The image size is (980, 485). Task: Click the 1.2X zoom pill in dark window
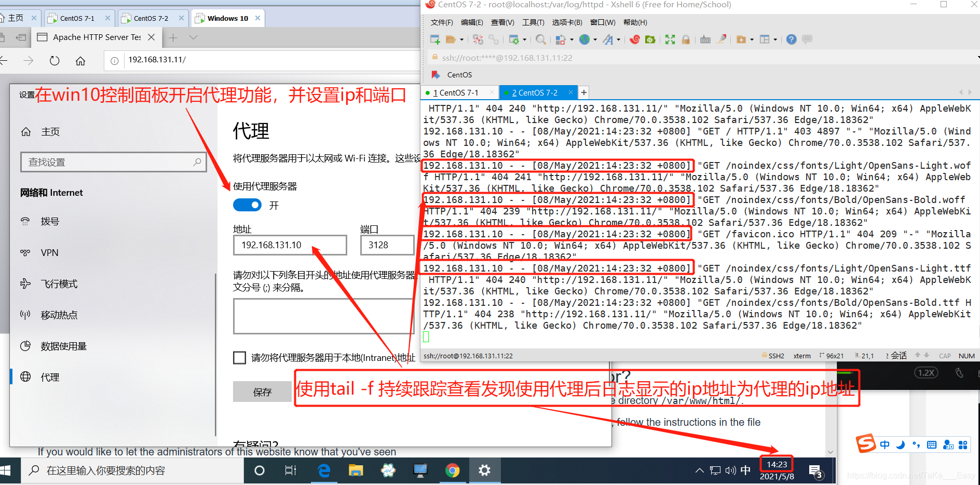(926, 373)
